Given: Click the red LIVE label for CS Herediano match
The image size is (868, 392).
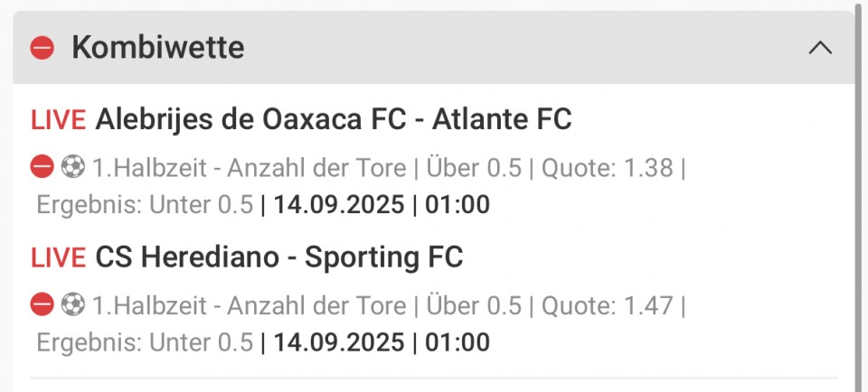Looking at the screenshot, I should (x=58, y=257).
